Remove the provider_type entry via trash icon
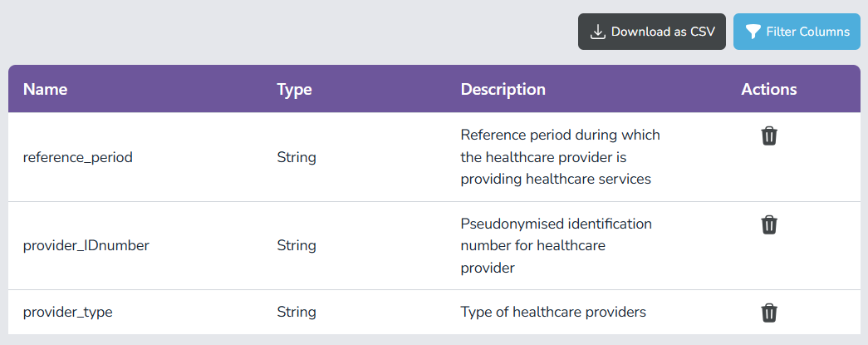 point(769,313)
